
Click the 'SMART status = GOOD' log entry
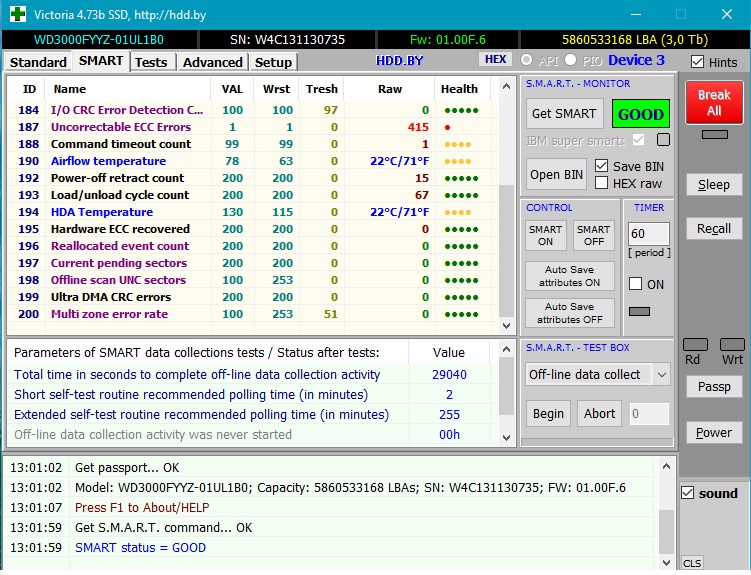(x=140, y=547)
